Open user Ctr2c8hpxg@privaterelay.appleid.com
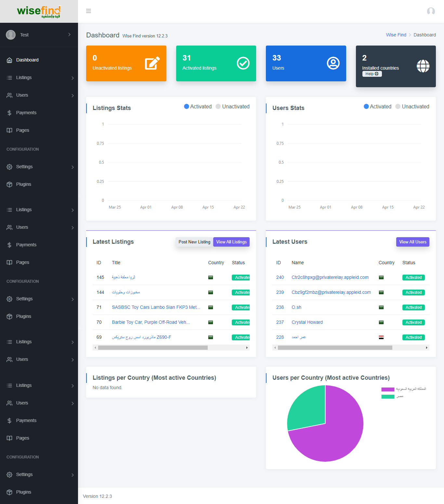 (330, 278)
